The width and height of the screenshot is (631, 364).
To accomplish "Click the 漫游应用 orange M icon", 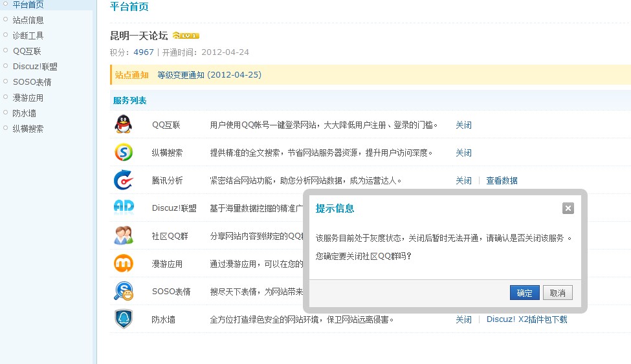I will pyautogui.click(x=124, y=263).
